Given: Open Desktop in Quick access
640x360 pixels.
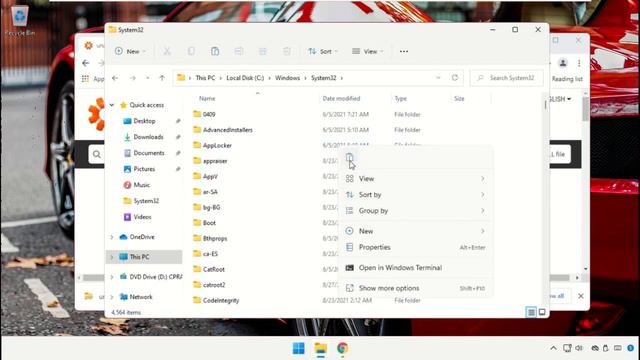Looking at the screenshot, I should 144,121.
